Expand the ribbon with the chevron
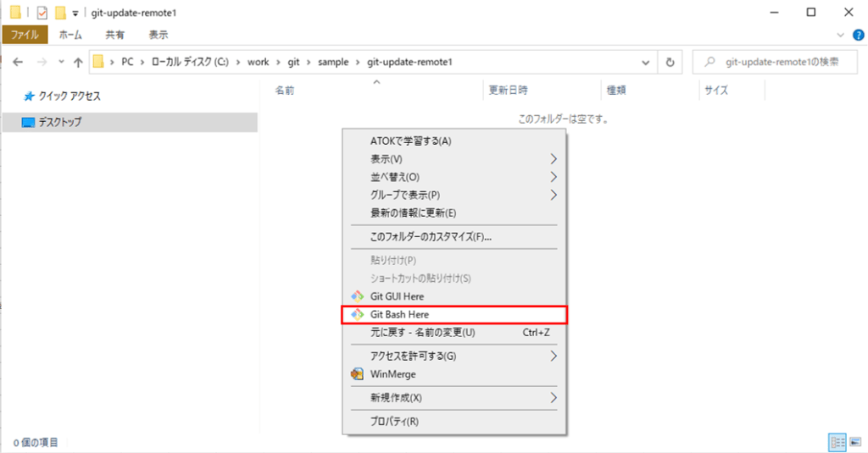868x453 pixels. [x=841, y=35]
